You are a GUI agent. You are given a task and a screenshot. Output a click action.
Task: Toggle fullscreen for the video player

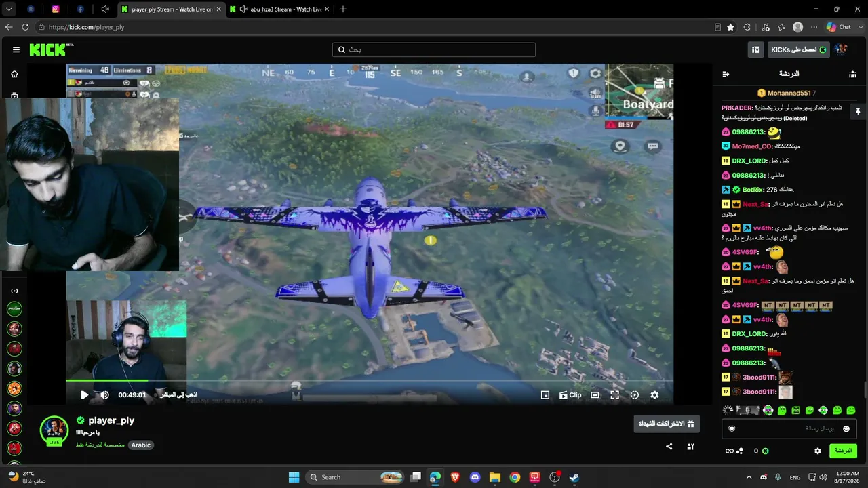pyautogui.click(x=614, y=395)
